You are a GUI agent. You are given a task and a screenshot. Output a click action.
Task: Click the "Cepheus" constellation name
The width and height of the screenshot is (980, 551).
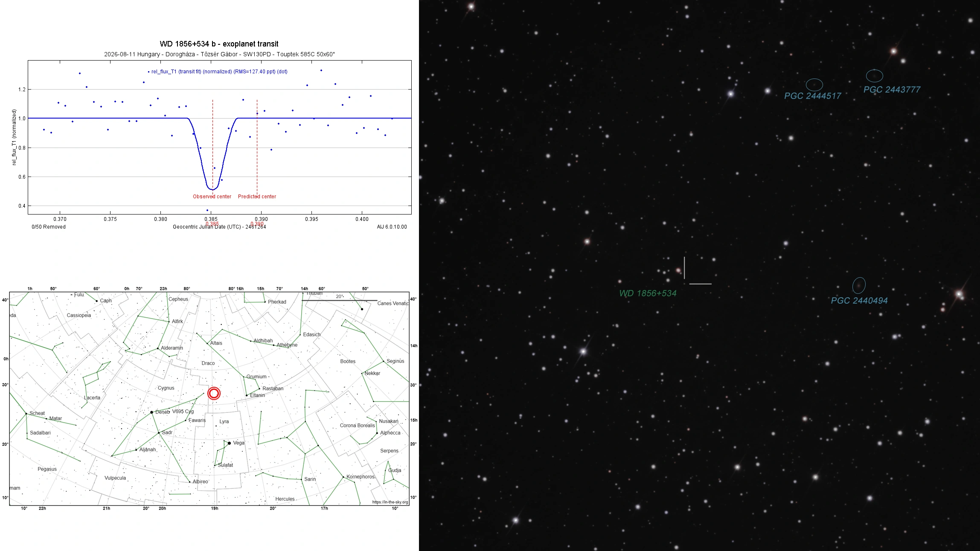[x=178, y=299]
